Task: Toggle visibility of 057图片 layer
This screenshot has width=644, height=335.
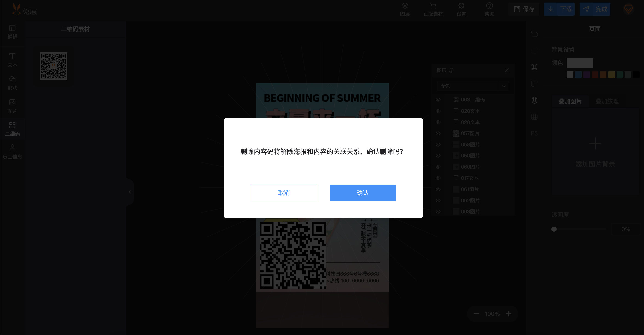Action: coord(438,133)
